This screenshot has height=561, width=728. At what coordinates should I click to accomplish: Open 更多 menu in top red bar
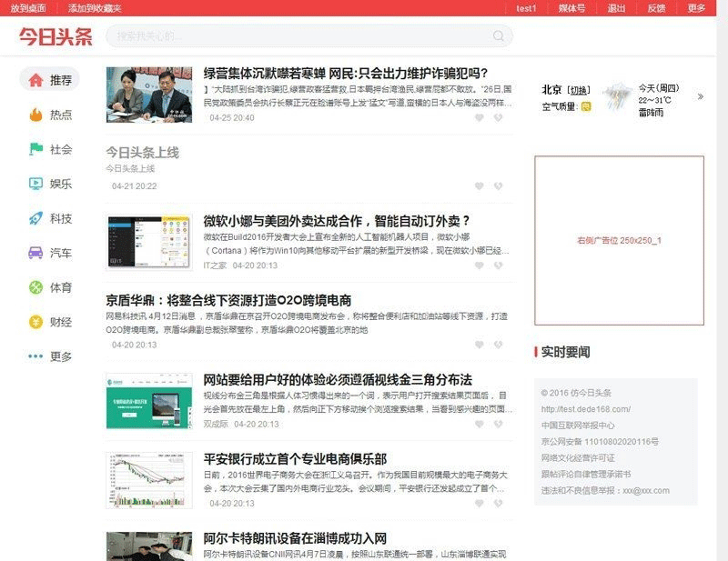[x=696, y=8]
